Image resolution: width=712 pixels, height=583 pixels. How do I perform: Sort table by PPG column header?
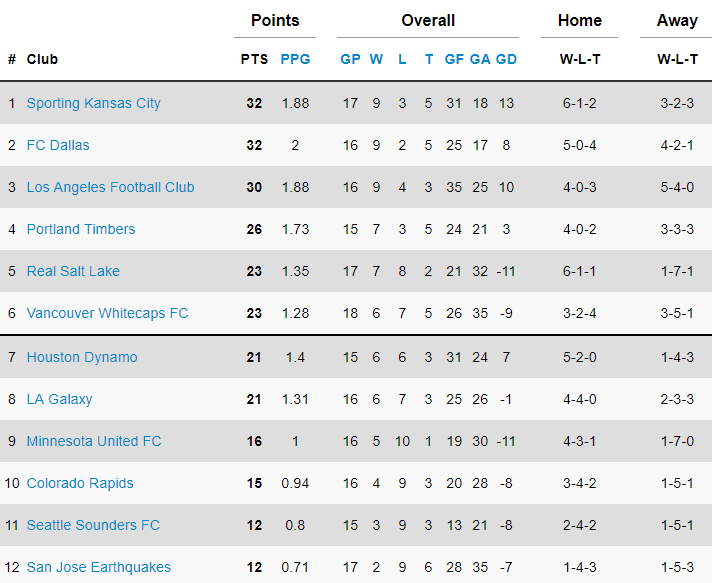coord(295,59)
